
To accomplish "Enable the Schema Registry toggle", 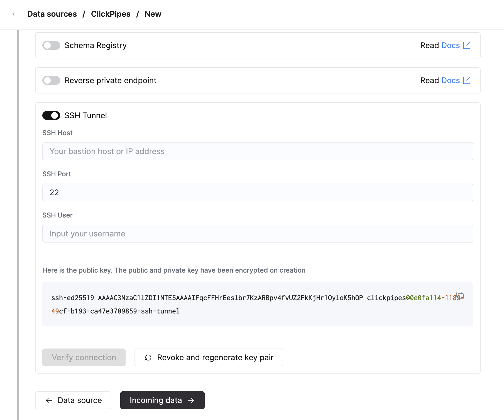I will 51,45.
